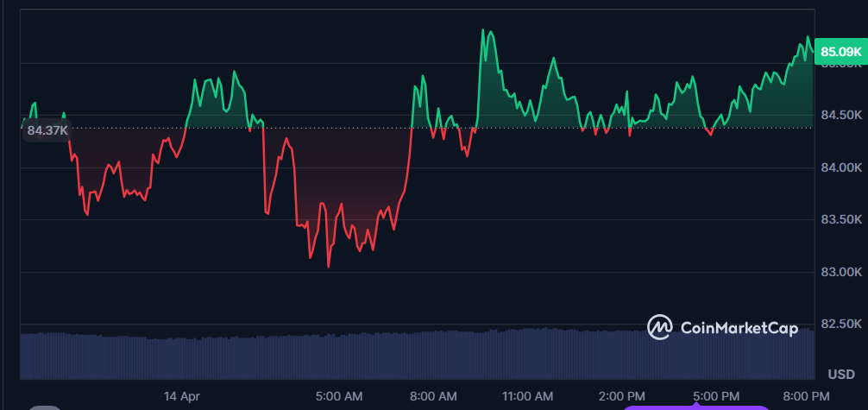Click the 5:00 AM time marker
868x410 pixels.
(x=339, y=396)
